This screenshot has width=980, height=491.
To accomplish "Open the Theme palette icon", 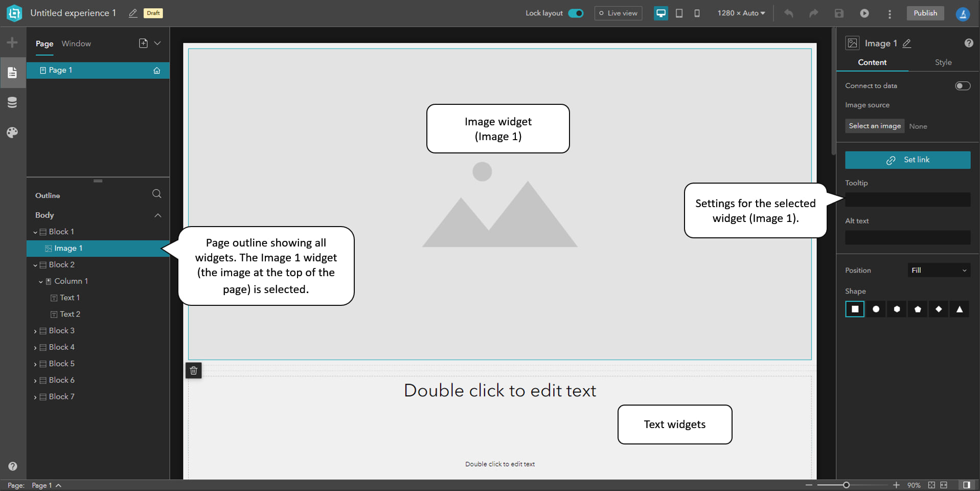I will pos(12,132).
